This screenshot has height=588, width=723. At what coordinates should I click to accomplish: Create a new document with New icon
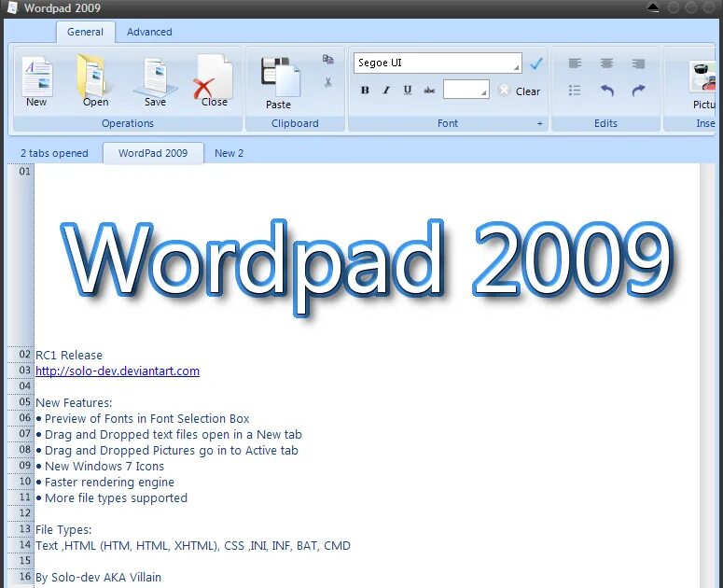(36, 81)
